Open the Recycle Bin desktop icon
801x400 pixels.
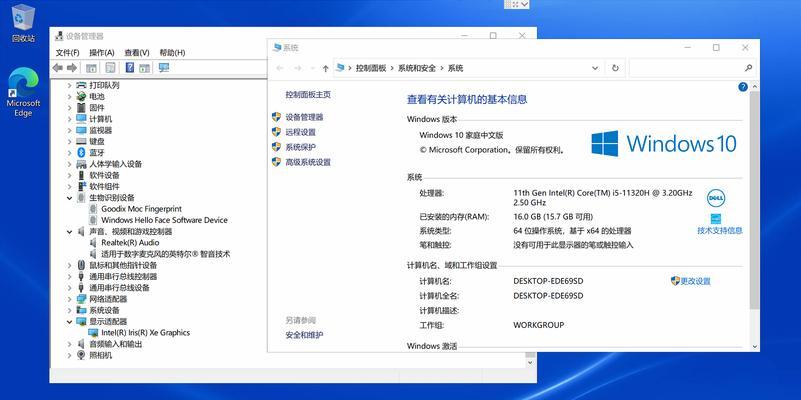[x=23, y=23]
